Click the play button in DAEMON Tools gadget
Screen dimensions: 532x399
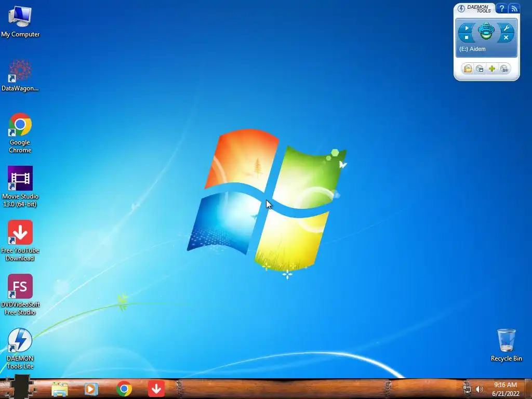click(x=467, y=28)
